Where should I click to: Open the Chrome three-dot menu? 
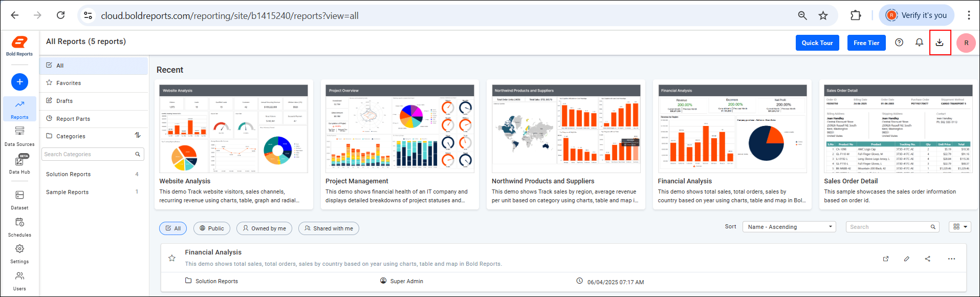click(969, 15)
